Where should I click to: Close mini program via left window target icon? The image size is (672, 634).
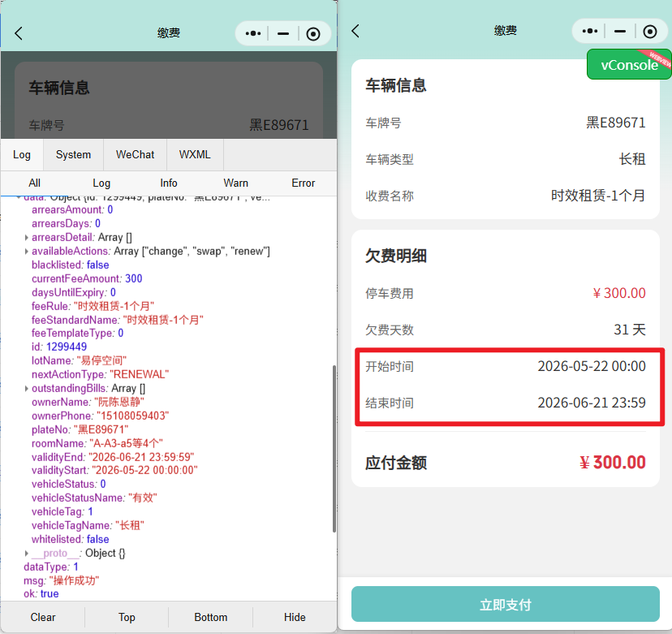point(313,34)
